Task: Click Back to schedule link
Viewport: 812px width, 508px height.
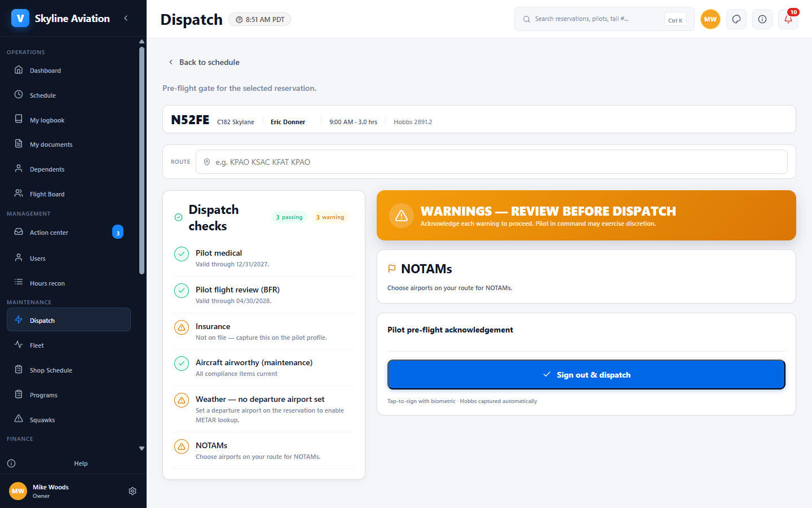Action: click(x=204, y=62)
